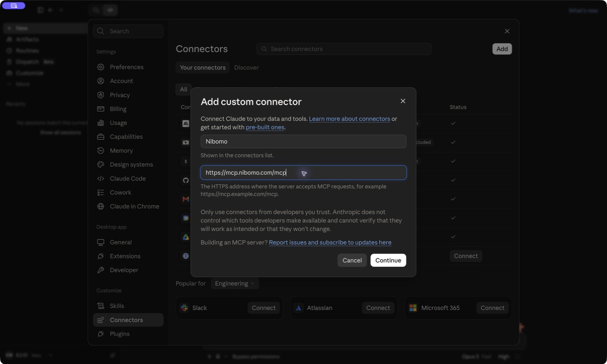Open Design systems via palette icon

point(100,164)
